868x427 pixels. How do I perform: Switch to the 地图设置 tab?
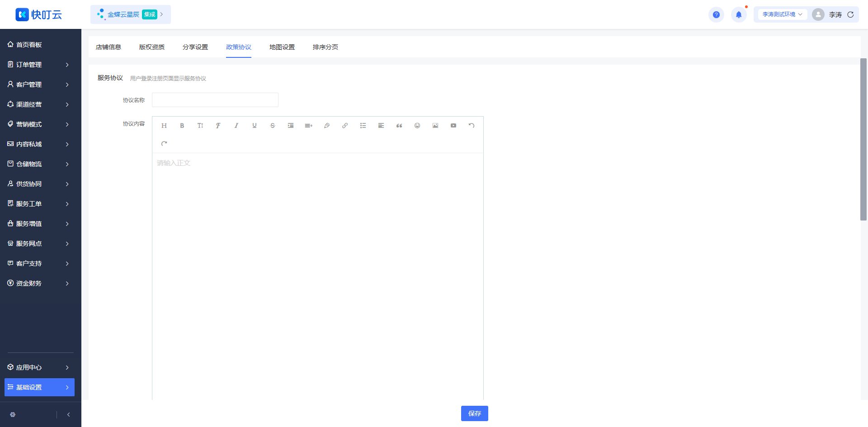point(282,47)
